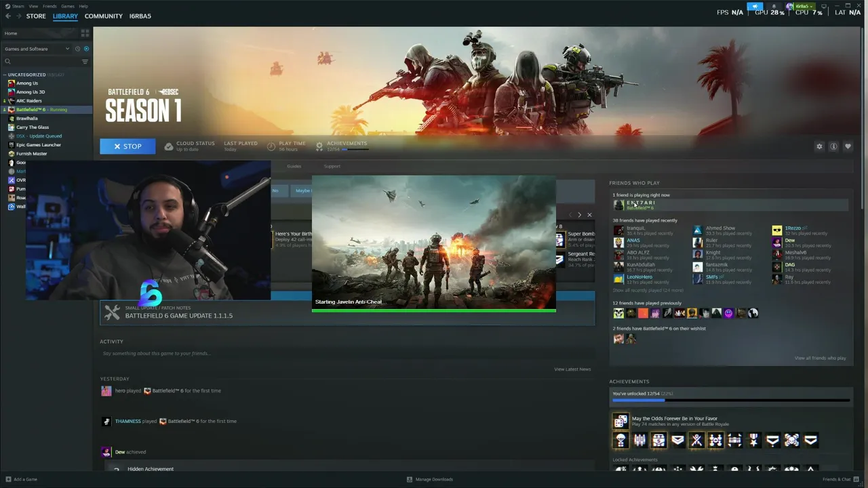Open Battlefield 6 Game Update 1.1.1.5 news
Screen dimensions: 868x488
347,312
